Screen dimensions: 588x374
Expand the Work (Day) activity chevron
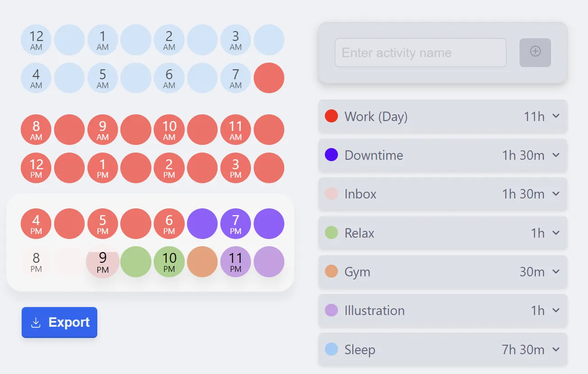(x=556, y=116)
